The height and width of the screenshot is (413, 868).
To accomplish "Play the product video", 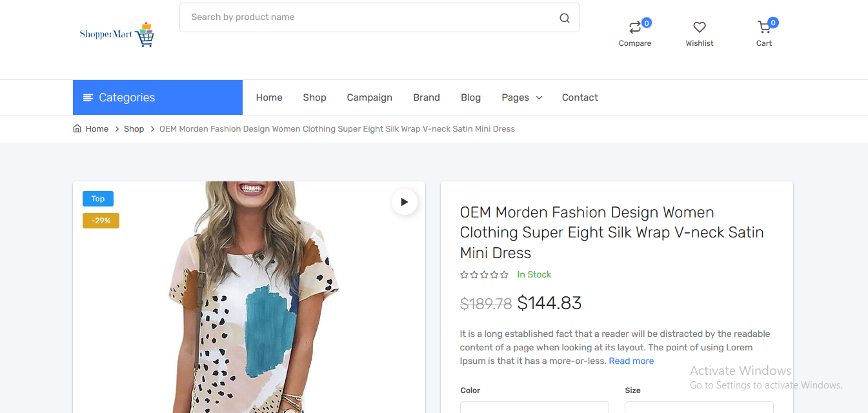I will 405,202.
